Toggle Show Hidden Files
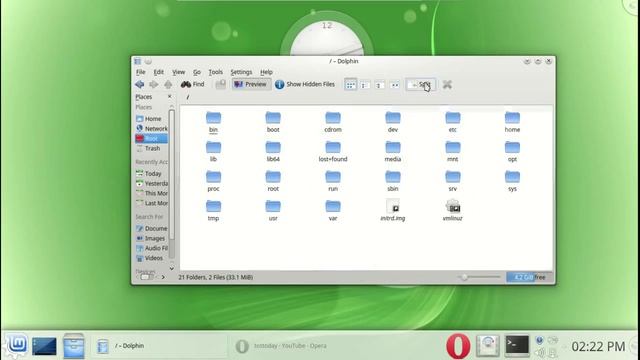 point(305,84)
